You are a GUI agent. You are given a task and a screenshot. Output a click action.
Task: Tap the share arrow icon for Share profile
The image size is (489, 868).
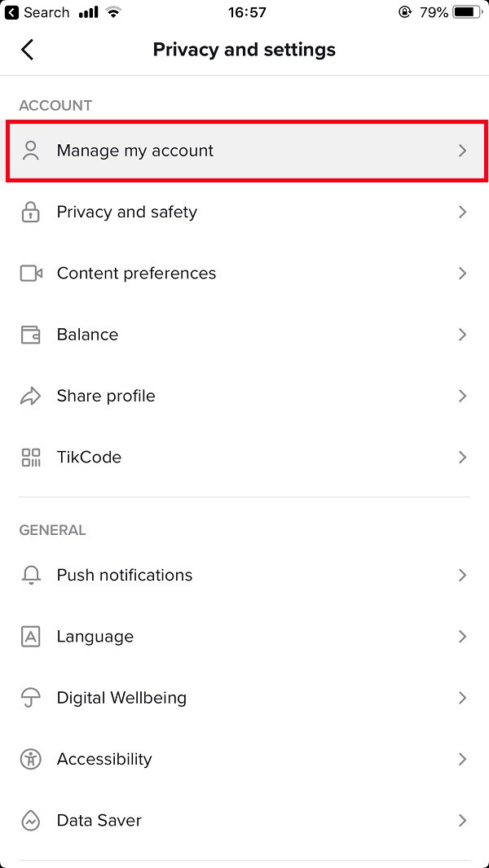pos(31,397)
